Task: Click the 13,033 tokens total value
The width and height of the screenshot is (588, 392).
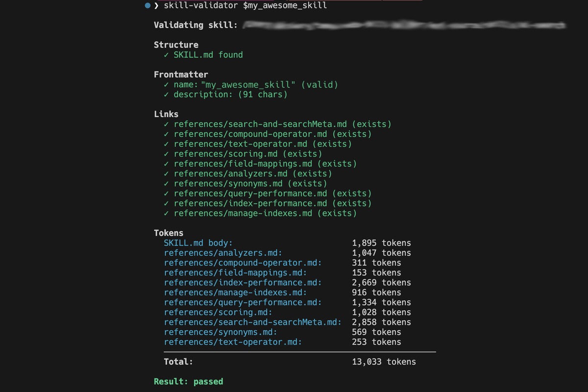Action: pyautogui.click(x=384, y=362)
